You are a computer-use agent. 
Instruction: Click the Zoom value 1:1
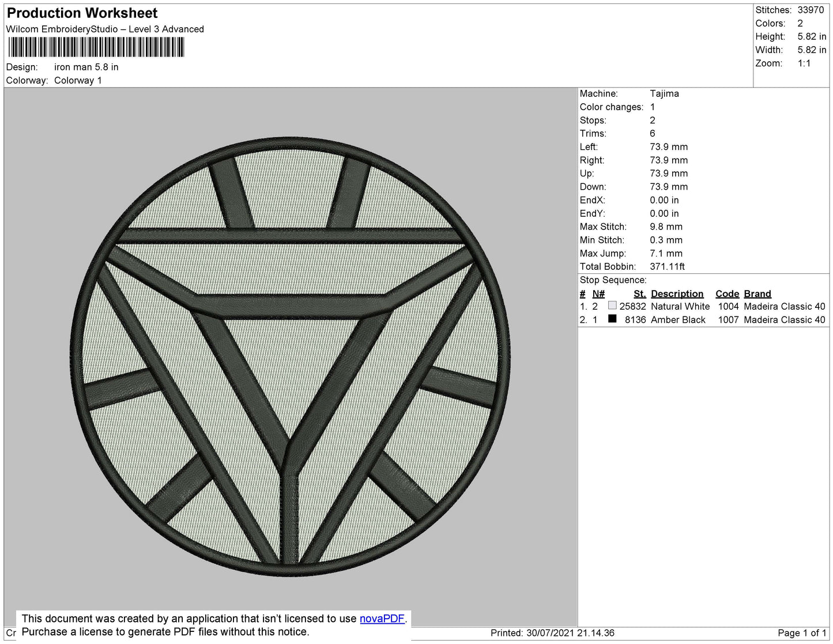click(804, 63)
